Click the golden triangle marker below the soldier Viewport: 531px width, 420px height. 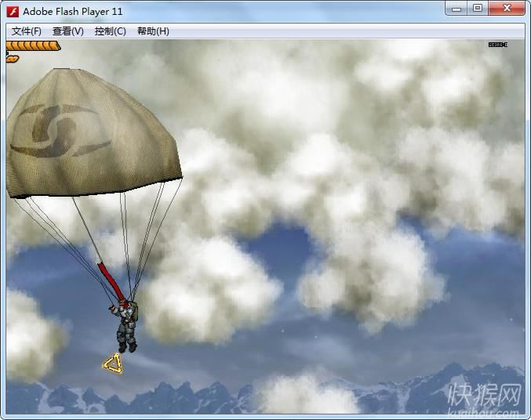114,363
